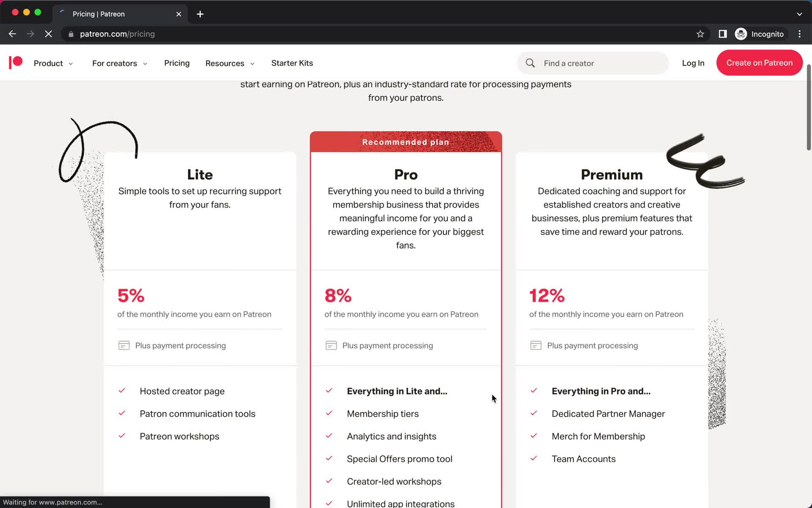Open the Starter Kits menu tab
The width and height of the screenshot is (812, 508).
(292, 63)
